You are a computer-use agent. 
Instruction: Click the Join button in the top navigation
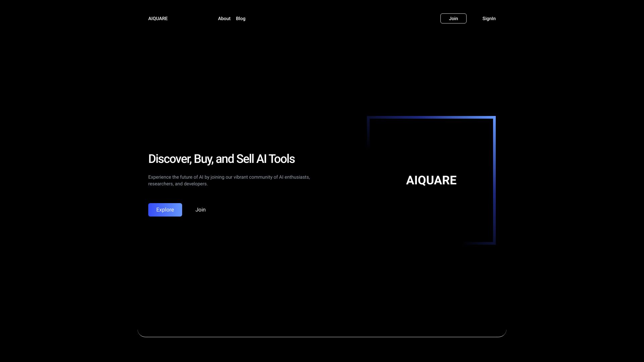453,18
